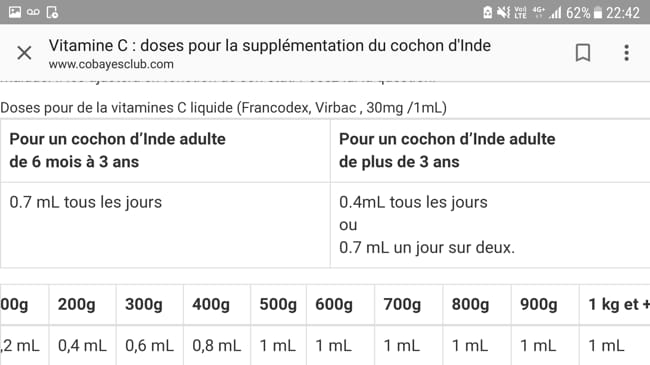
Task: Click the page title about Vitamine C doses
Action: click(269, 46)
